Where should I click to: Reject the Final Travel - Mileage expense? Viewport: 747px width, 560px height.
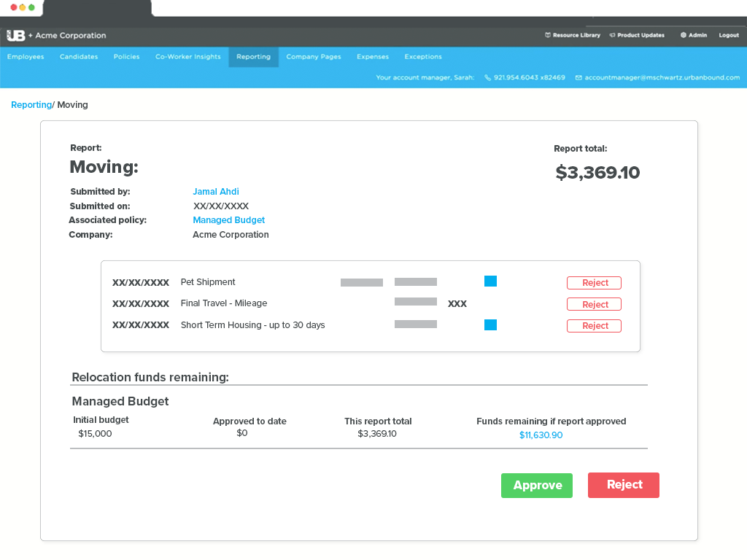click(594, 304)
